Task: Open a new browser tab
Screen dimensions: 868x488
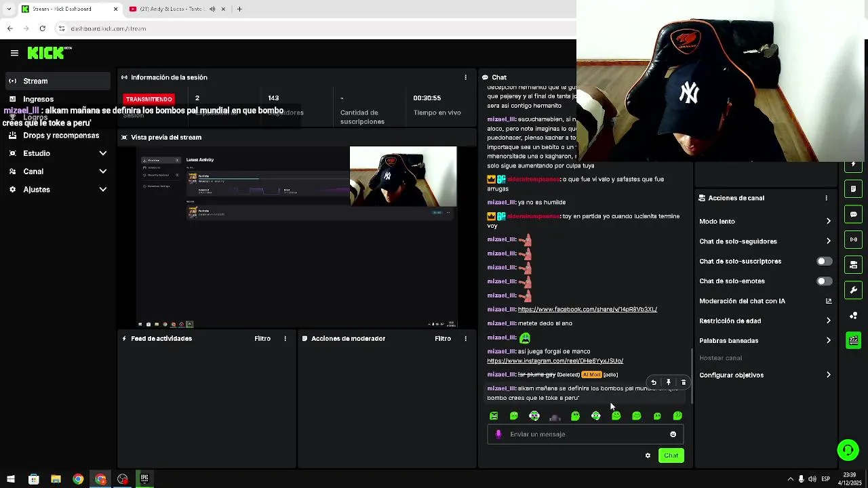Action: [x=239, y=9]
